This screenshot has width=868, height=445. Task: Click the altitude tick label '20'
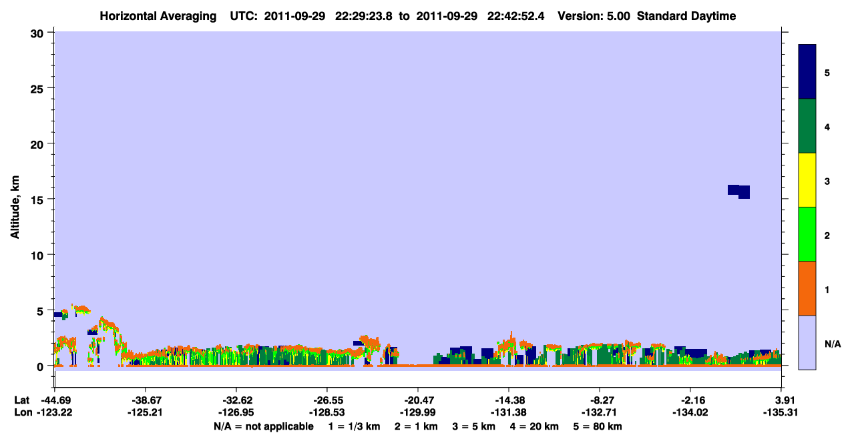[39, 144]
